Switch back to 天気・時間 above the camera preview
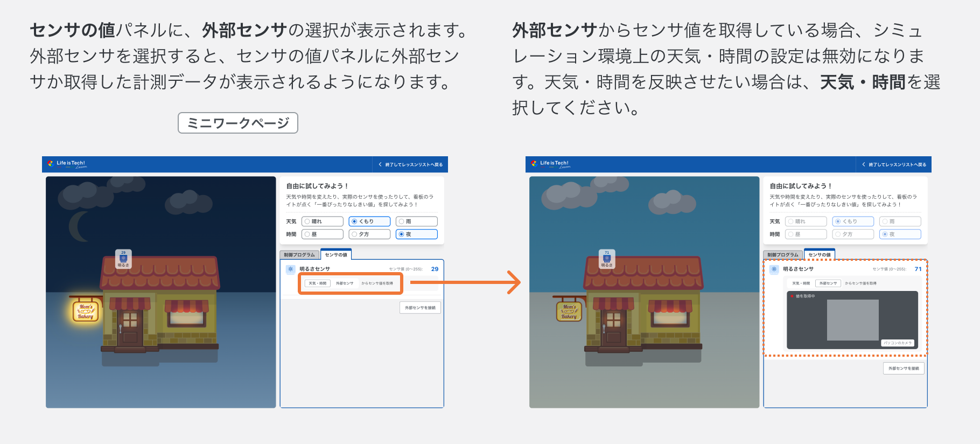Viewport: 980px width, 444px height. (800, 283)
